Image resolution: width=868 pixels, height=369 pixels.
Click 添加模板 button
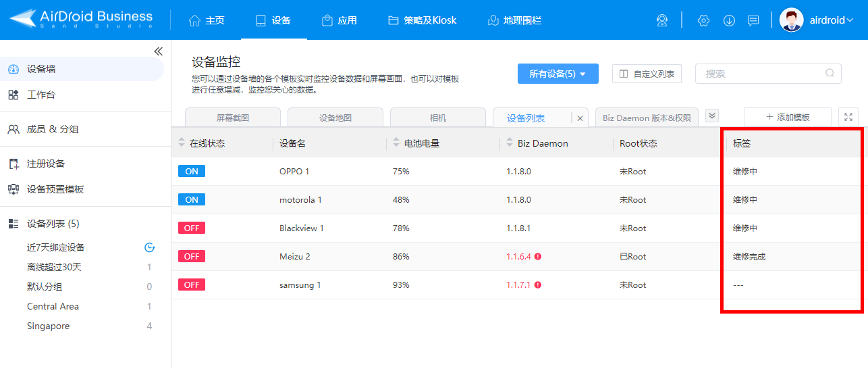click(x=787, y=117)
